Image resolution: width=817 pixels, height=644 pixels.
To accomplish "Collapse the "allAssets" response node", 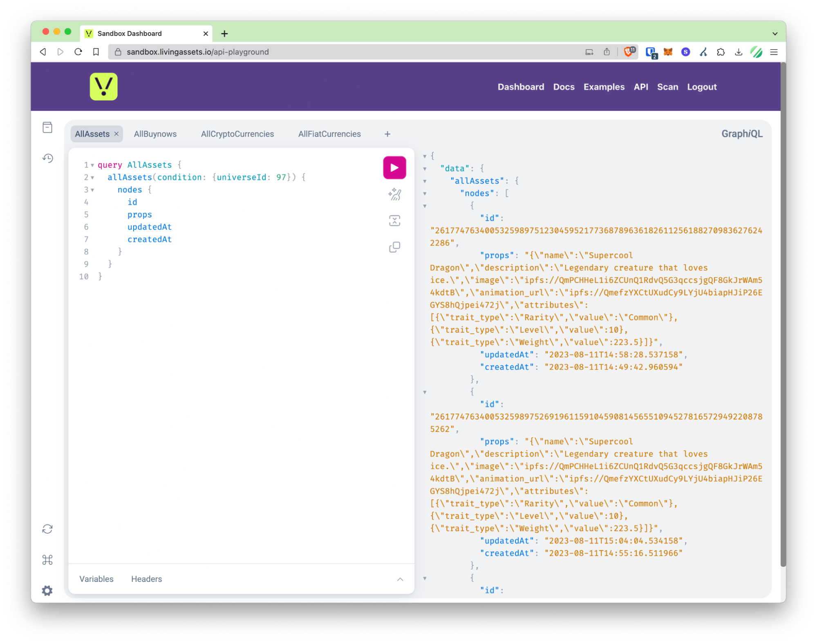I will pos(425,181).
